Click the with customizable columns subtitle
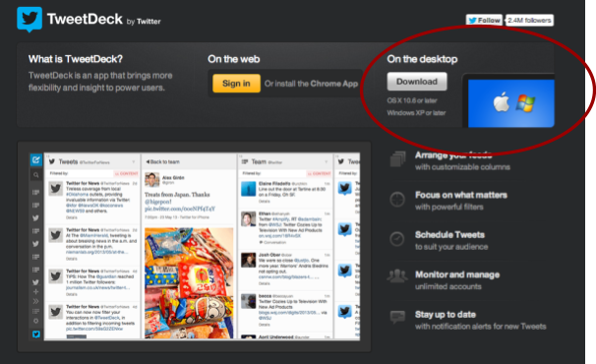Image resolution: width=596 pixels, height=364 pixels. tap(462, 167)
